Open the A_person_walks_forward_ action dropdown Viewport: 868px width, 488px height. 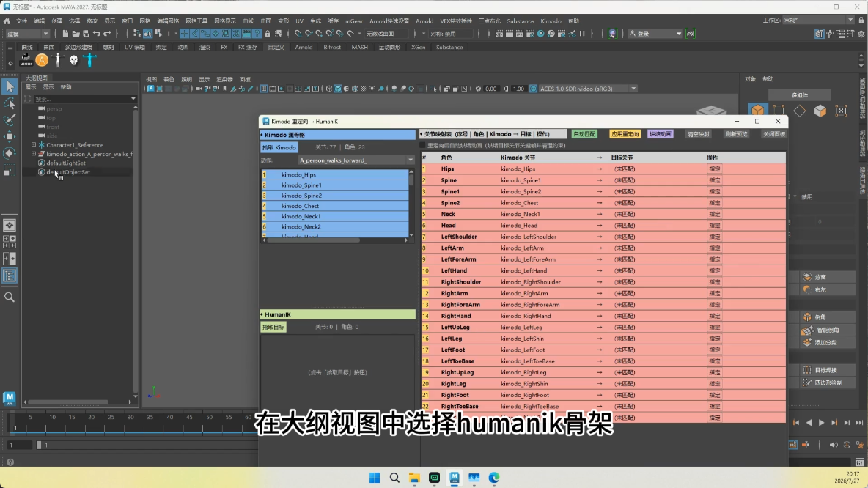(x=356, y=160)
